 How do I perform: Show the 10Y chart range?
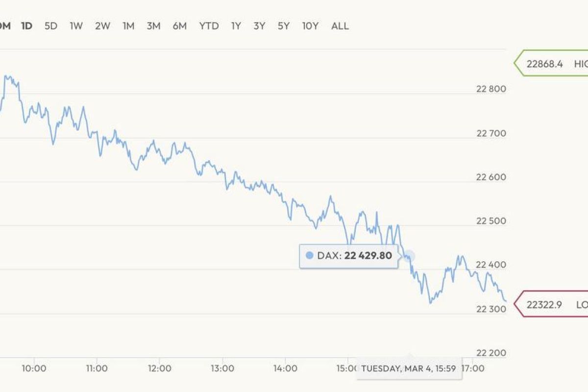pos(310,26)
